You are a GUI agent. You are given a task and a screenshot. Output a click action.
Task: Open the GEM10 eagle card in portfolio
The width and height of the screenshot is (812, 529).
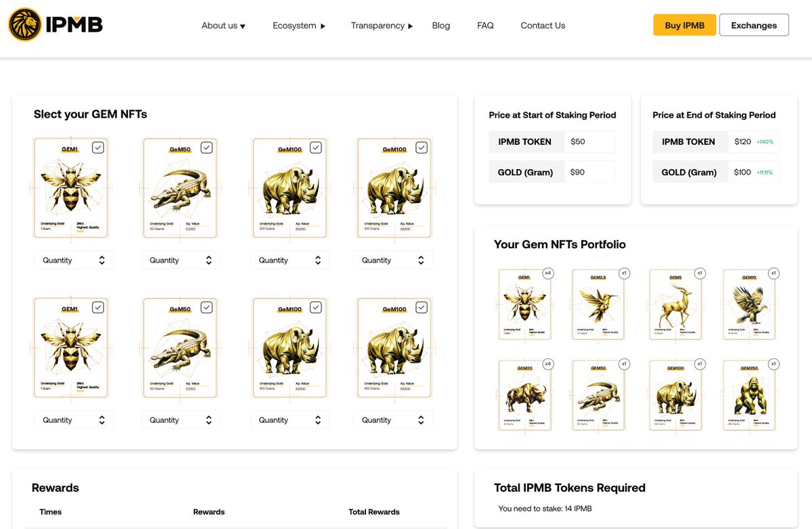(749, 304)
